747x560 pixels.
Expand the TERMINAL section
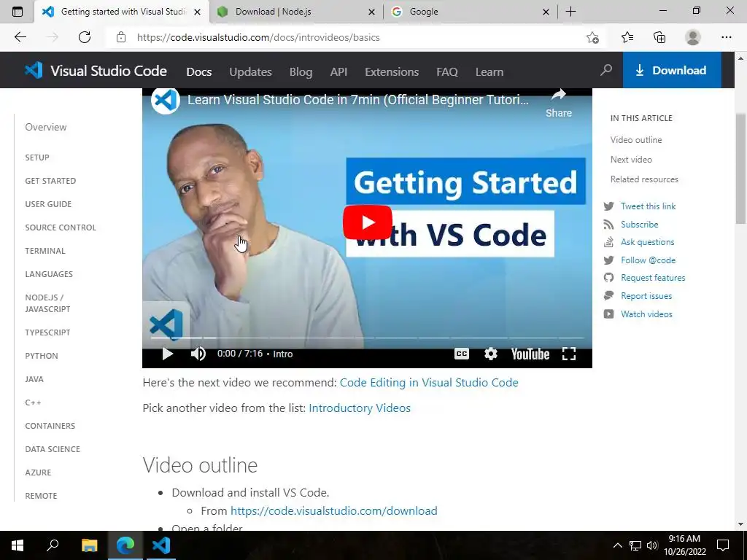click(45, 251)
